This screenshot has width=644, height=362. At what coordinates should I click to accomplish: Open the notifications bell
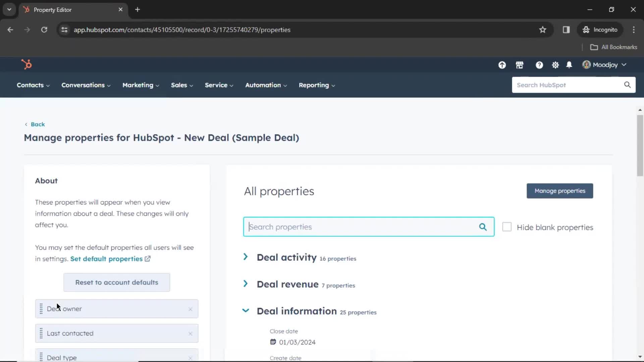pyautogui.click(x=569, y=65)
